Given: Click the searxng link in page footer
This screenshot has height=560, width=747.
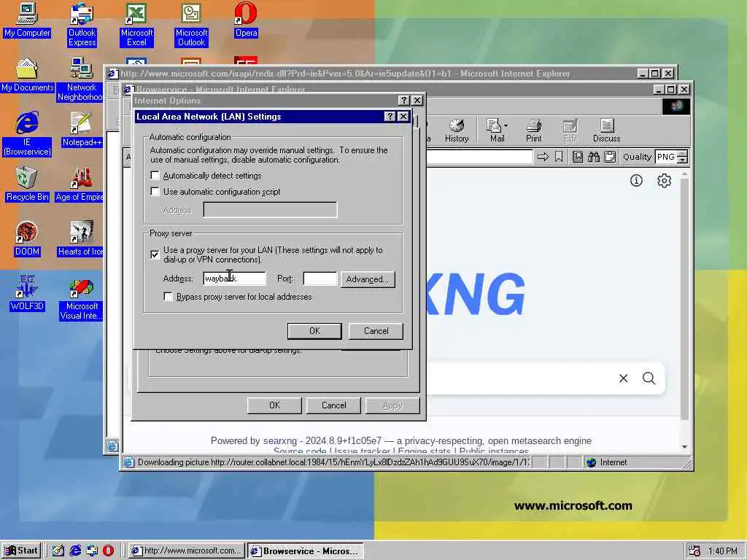Looking at the screenshot, I should [280, 441].
